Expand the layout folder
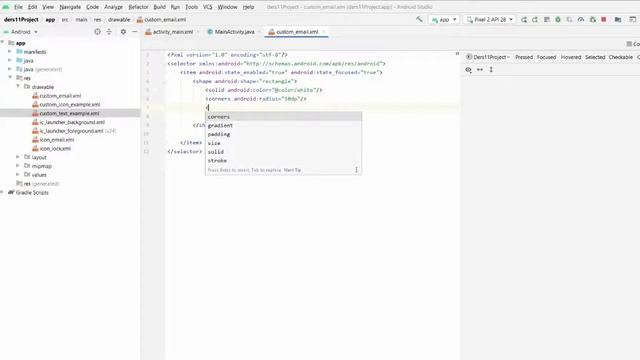This screenshot has height=360, width=640. [x=18, y=157]
